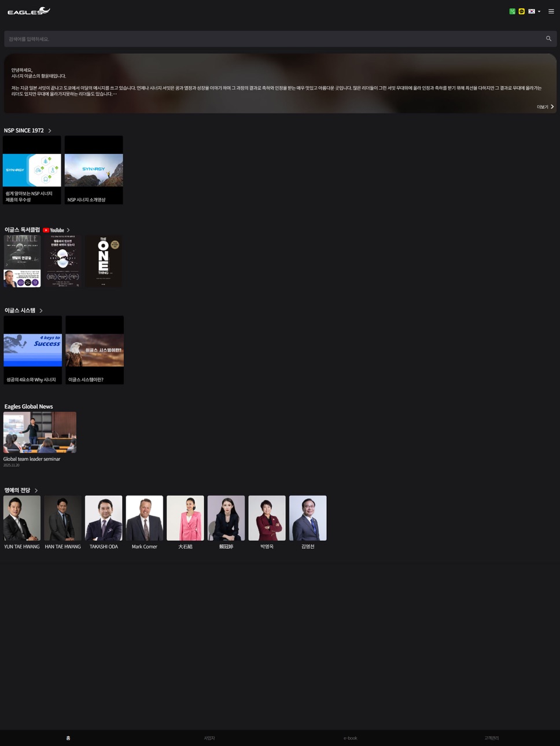The image size is (560, 746).
Task: Click the YouTube logo beside 이글스 독서클럽
Action: 53,230
